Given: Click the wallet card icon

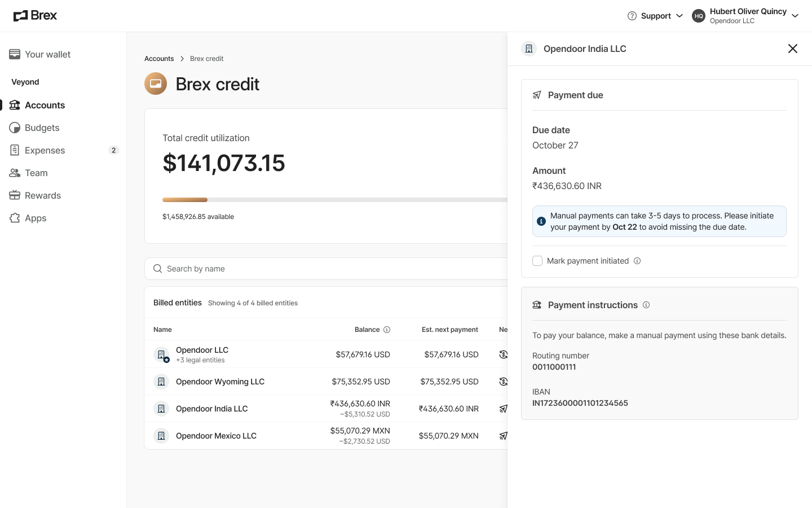Looking at the screenshot, I should click(x=15, y=54).
